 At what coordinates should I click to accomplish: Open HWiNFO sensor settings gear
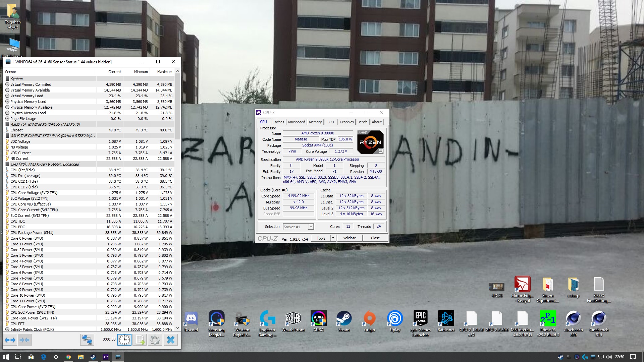click(x=155, y=340)
